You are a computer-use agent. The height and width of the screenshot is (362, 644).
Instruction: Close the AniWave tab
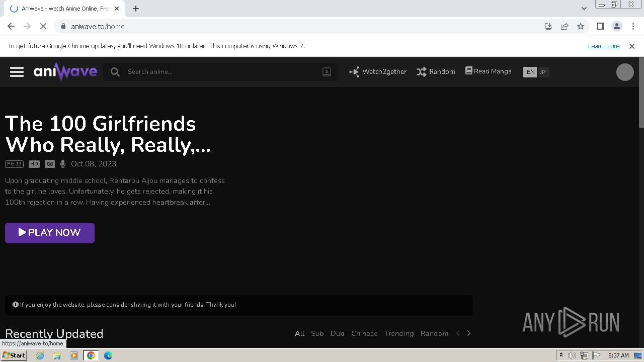tap(117, 9)
